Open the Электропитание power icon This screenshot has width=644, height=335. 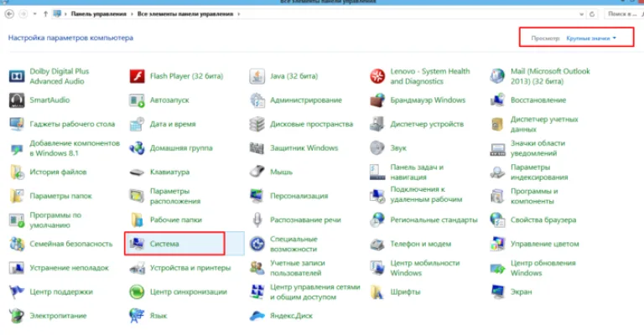pos(17,316)
